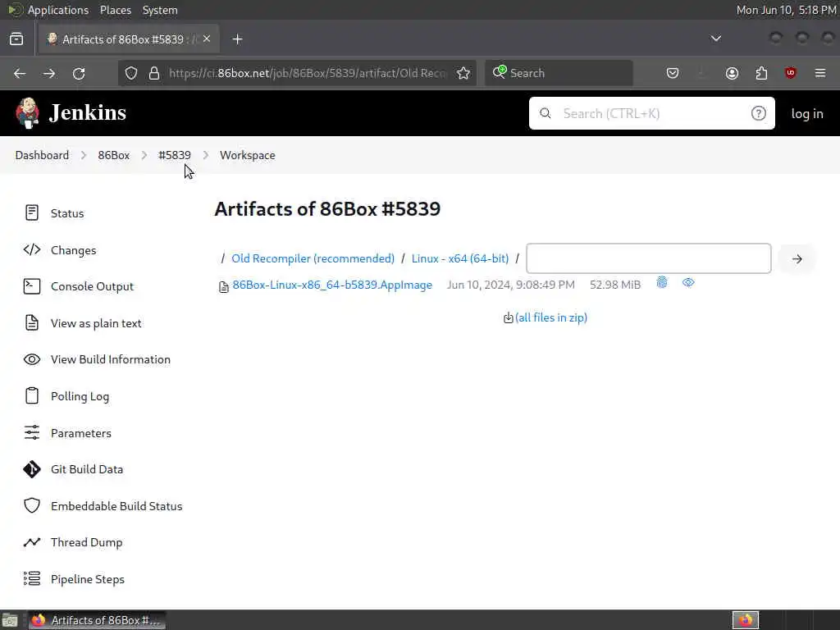Open fingerprint of the AppImage file
840x630 pixels.
[662, 282]
